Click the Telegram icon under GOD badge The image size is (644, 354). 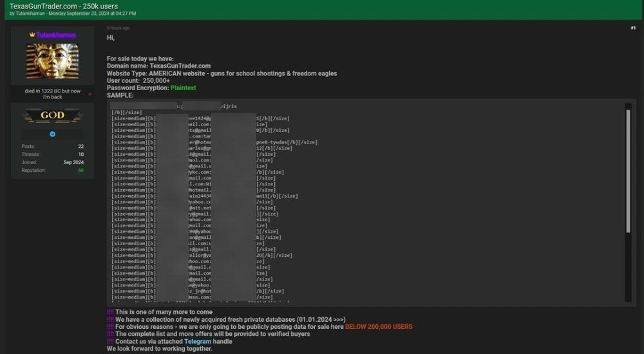(53, 135)
